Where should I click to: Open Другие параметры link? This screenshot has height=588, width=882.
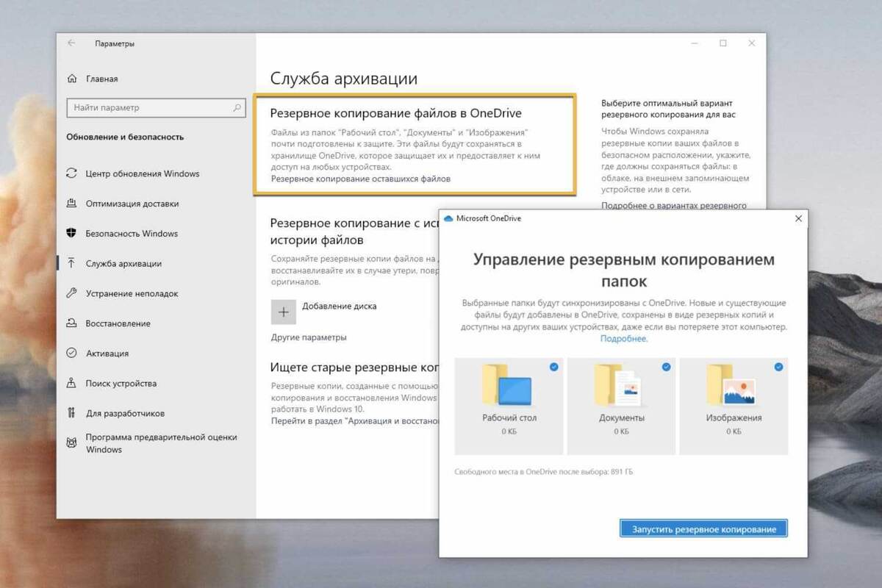pos(309,337)
